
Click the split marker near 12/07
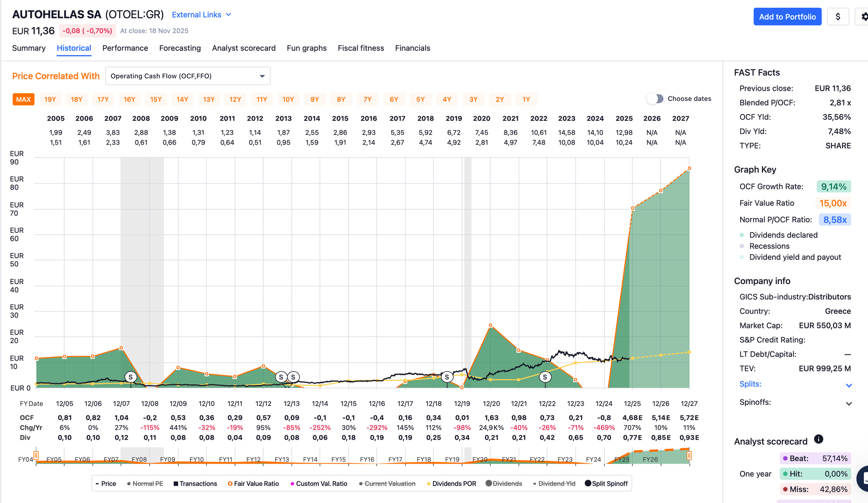[x=131, y=377]
